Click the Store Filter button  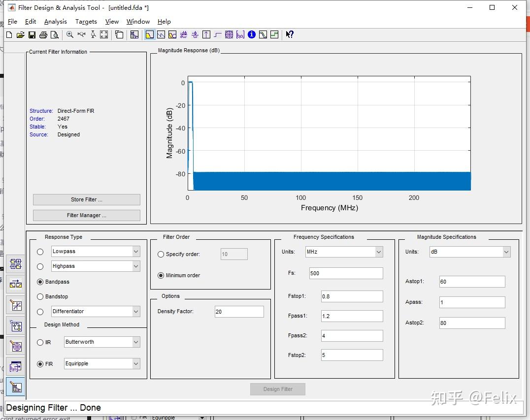(86, 199)
